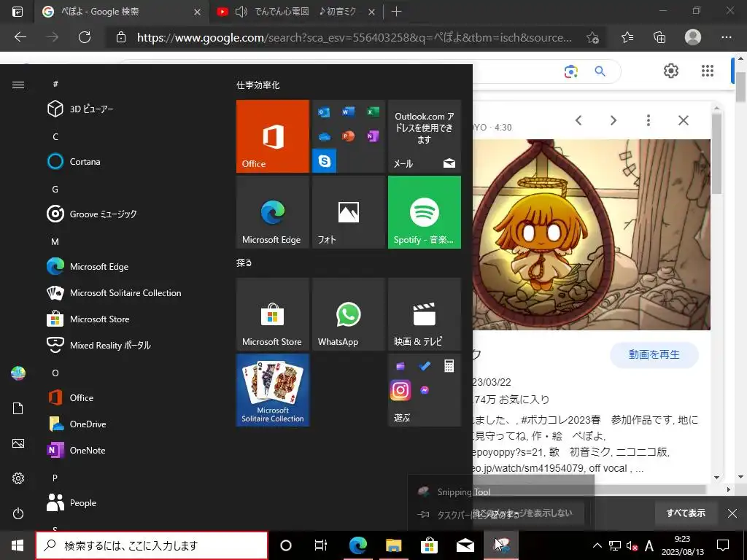Open the calculator icon in 遊ぶ tile
Screen dimensions: 747x560
point(449,366)
